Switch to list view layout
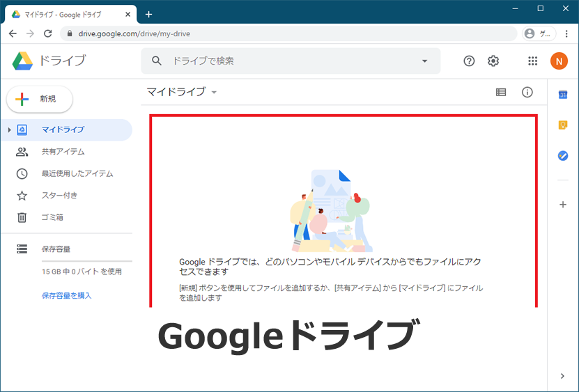 tap(501, 93)
